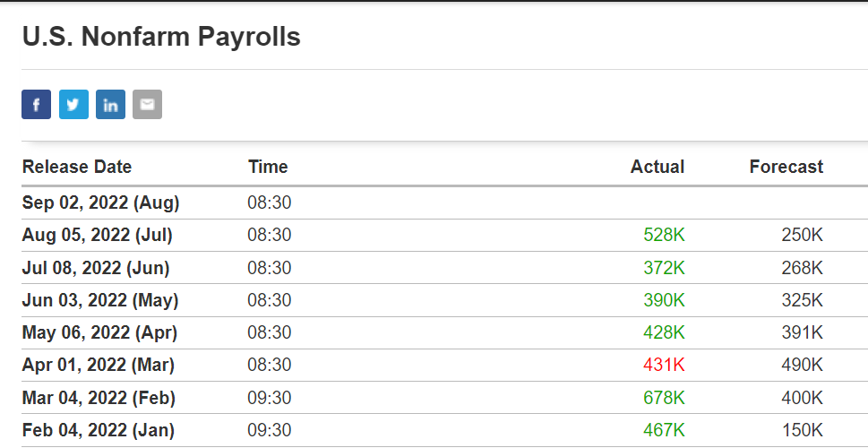Click the red 431K actual value

click(x=664, y=366)
